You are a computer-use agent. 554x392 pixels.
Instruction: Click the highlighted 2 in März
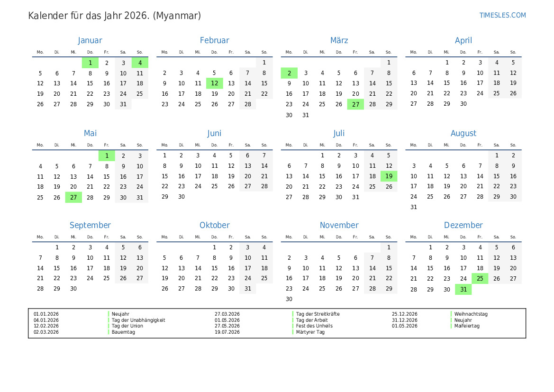click(289, 73)
